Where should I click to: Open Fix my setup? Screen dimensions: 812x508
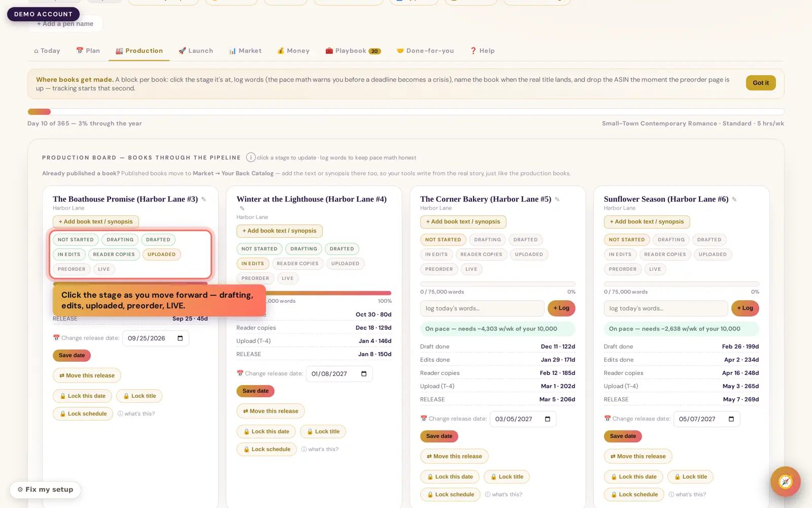[x=45, y=490]
